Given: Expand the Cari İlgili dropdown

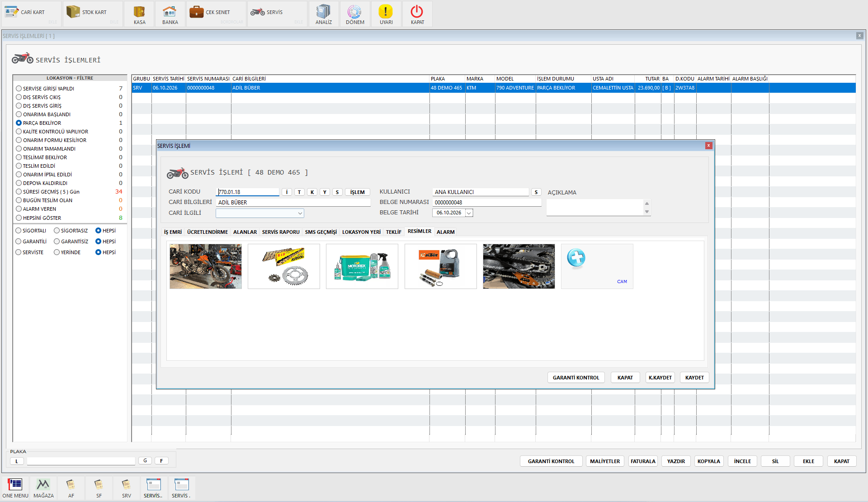Looking at the screenshot, I should coord(300,213).
